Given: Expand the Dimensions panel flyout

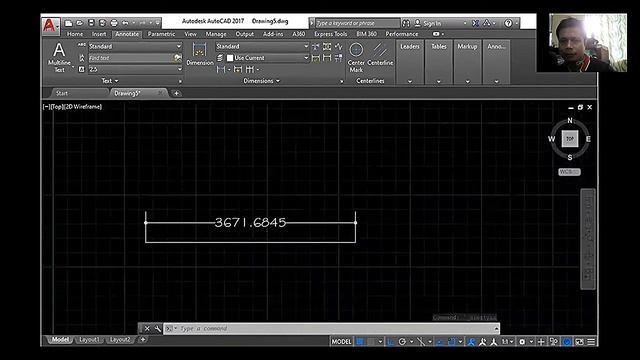Looking at the screenshot, I should pyautogui.click(x=262, y=81).
